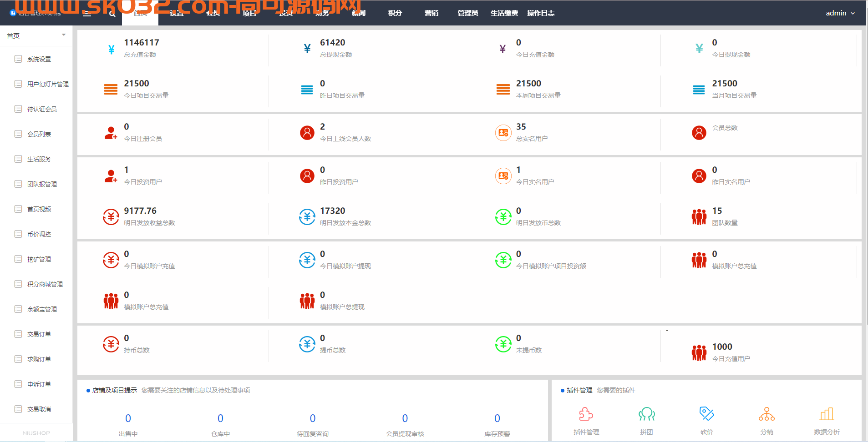The image size is (868, 442).
Task: Click the list icon beside 会员列表
Action: tap(18, 134)
